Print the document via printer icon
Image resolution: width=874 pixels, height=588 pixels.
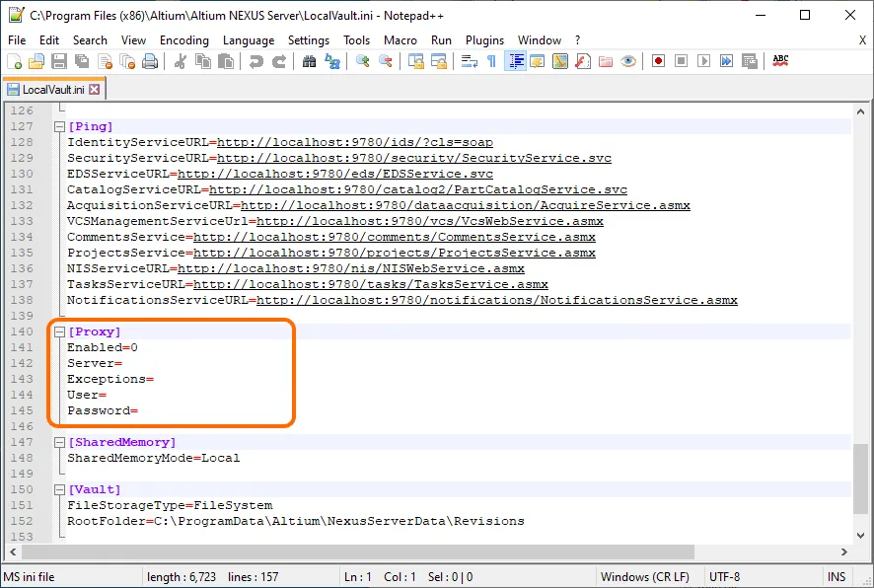150,61
